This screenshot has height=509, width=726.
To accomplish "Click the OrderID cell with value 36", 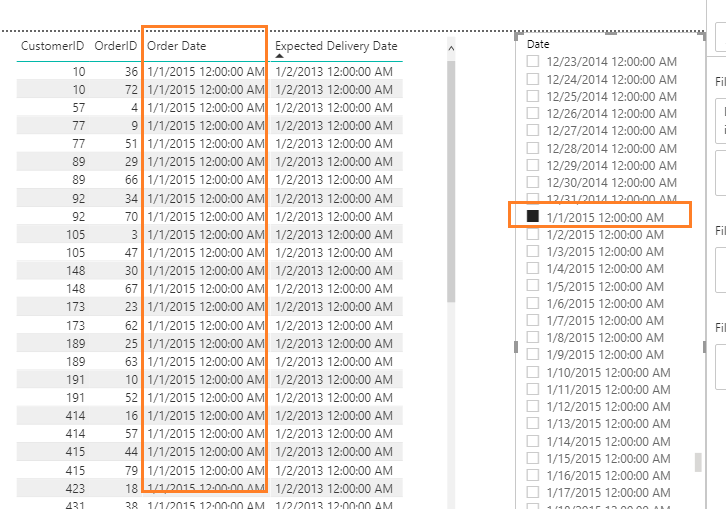I will pos(131,71).
